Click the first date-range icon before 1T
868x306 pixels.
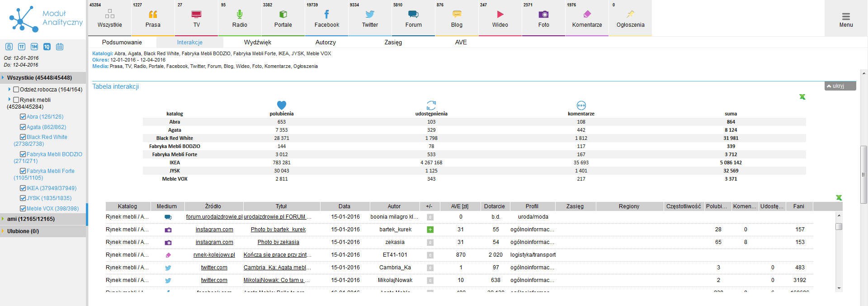click(x=9, y=47)
